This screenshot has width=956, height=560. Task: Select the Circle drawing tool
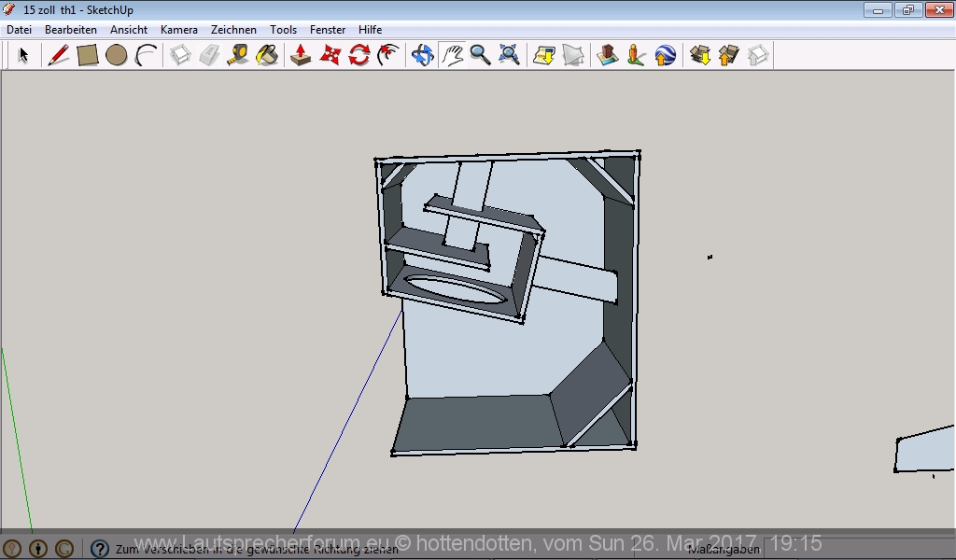[x=116, y=55]
